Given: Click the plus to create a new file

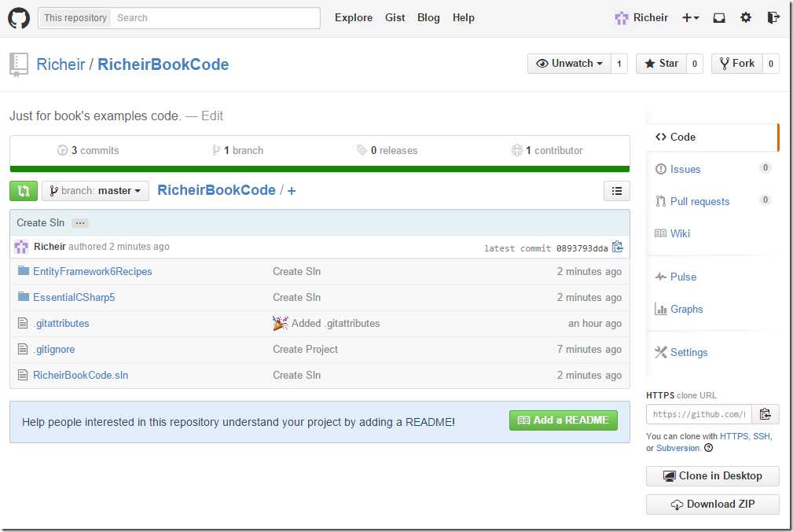Looking at the screenshot, I should pos(292,191).
